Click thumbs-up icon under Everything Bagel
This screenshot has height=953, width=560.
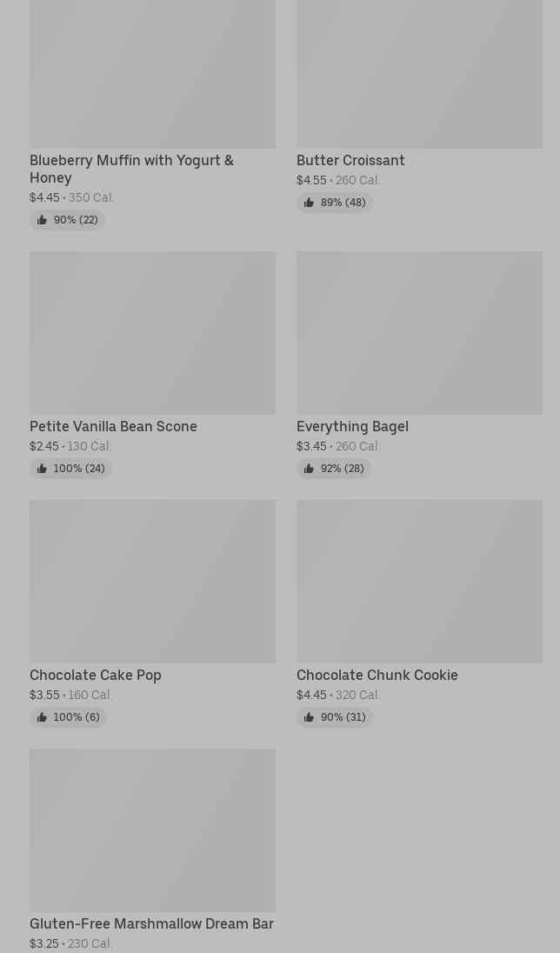click(x=309, y=469)
